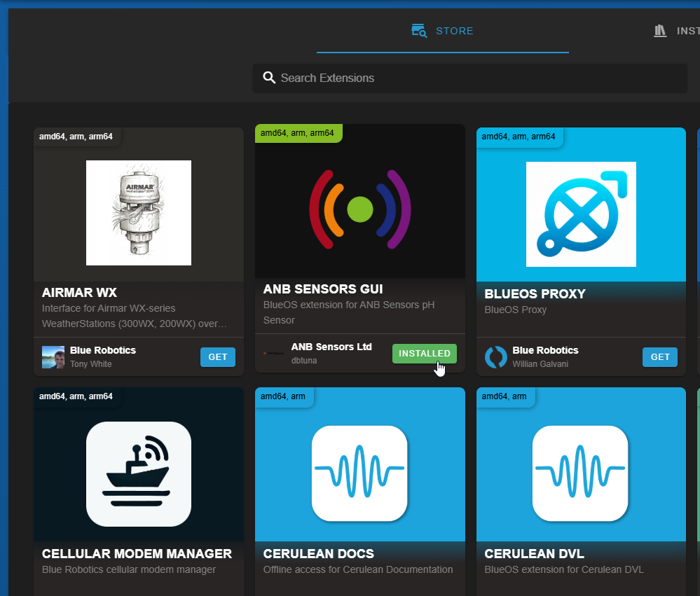Screen dimensions: 700x596
Task: Click 'Offline access for Cerulean Documentation' text
Action: 358,569
